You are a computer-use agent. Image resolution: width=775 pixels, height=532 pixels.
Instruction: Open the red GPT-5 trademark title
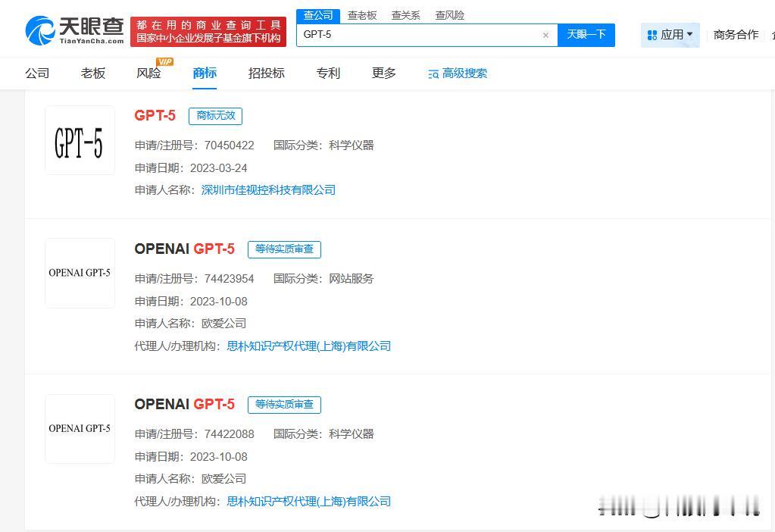pos(155,116)
